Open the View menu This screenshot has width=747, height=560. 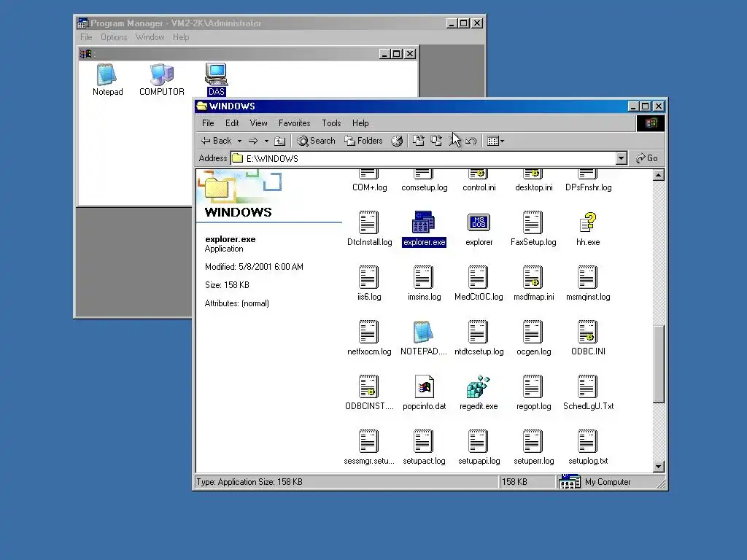(259, 123)
